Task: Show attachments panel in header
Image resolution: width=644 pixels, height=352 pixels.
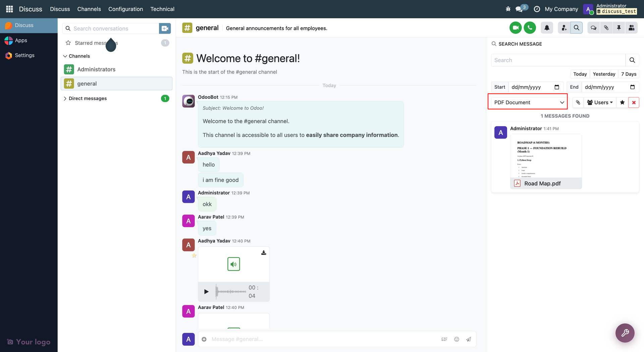Action: 606,28
